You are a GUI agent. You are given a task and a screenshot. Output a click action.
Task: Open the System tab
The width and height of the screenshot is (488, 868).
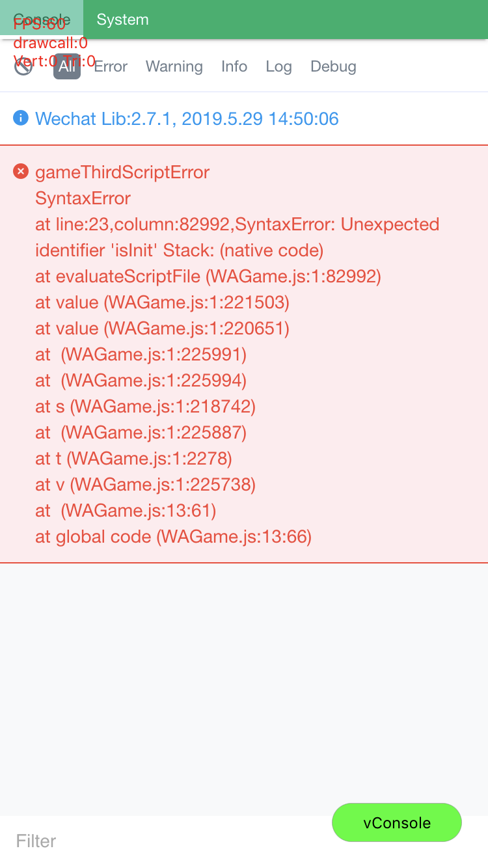pyautogui.click(x=122, y=20)
